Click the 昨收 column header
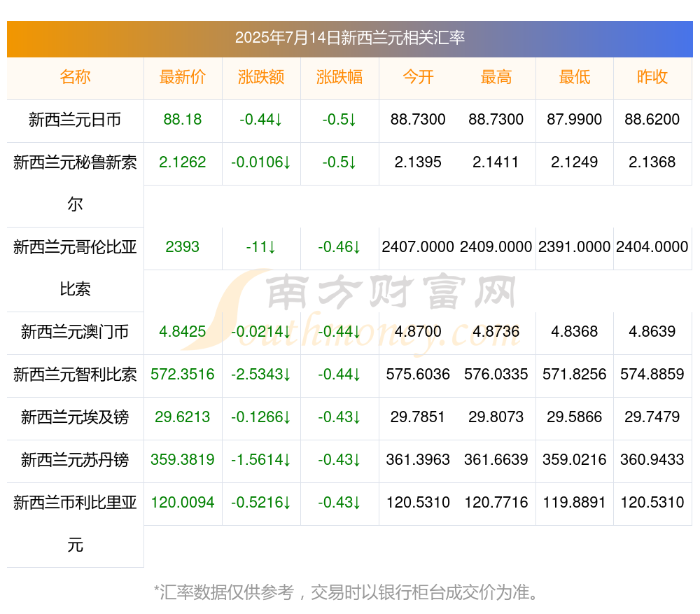Viewport: 700px width, 614px height. (x=652, y=77)
